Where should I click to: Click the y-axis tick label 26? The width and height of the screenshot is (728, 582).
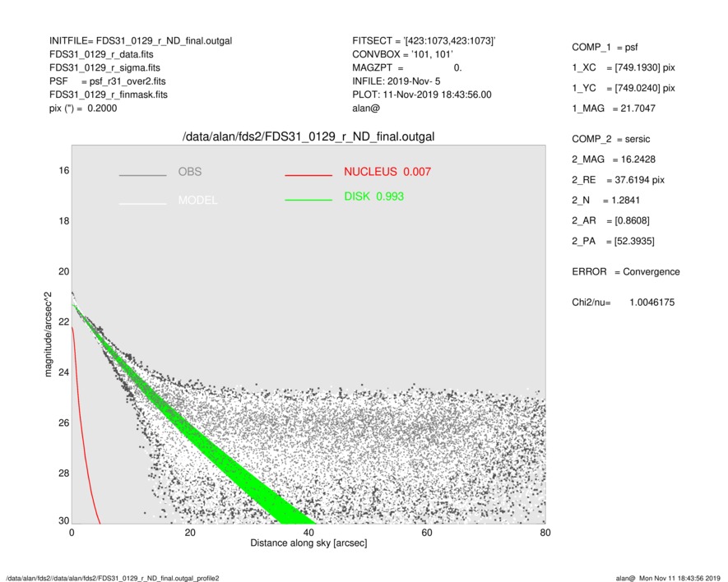click(x=63, y=423)
